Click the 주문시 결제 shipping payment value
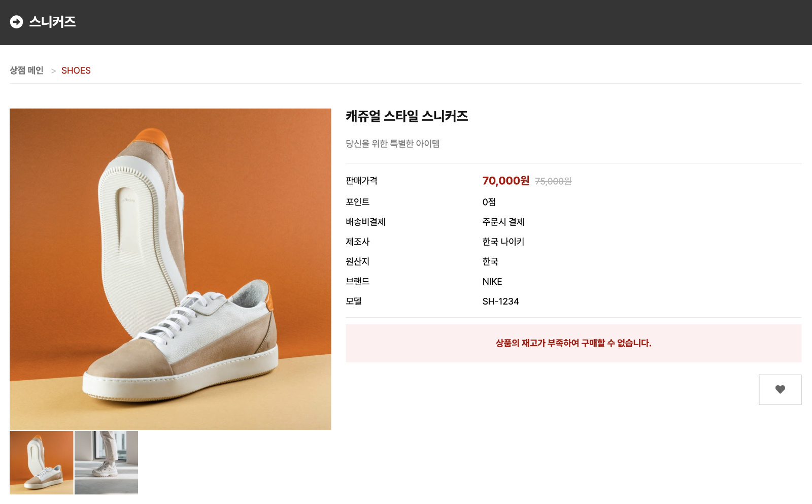Image resolution: width=812 pixels, height=504 pixels. click(503, 222)
